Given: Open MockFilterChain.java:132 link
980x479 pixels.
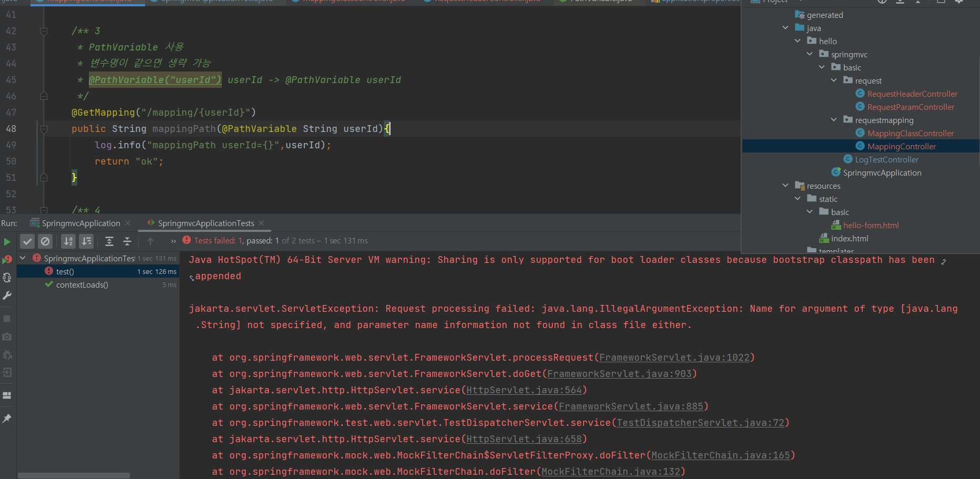Looking at the screenshot, I should coord(611,472).
